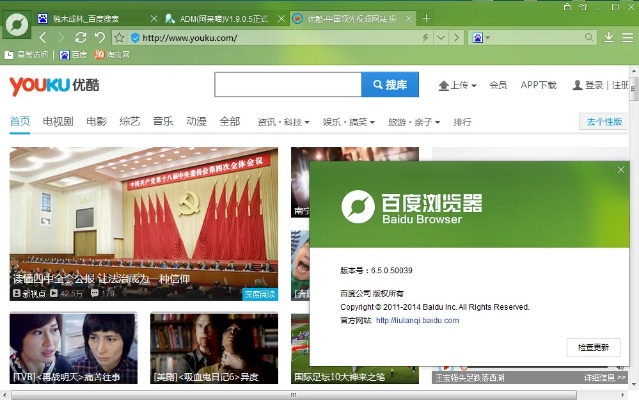Click 排行 ranking link
Screen dimensions: 639x400
[462, 122]
